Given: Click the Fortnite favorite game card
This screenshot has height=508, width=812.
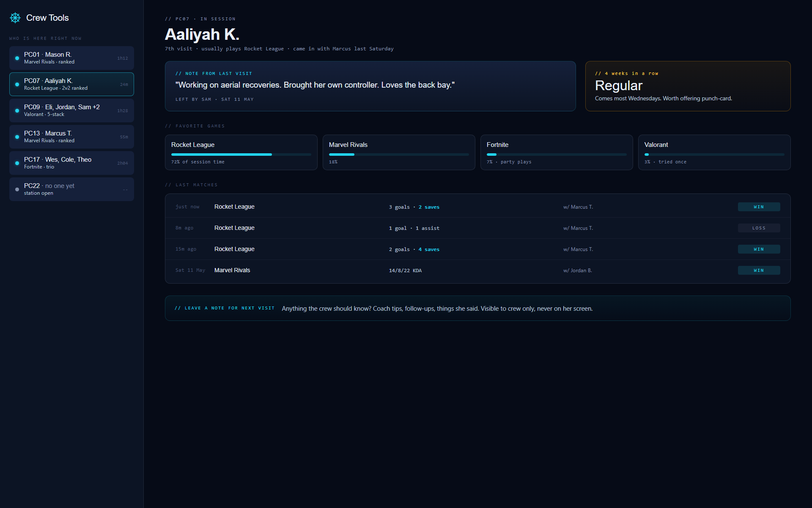Looking at the screenshot, I should click(557, 152).
